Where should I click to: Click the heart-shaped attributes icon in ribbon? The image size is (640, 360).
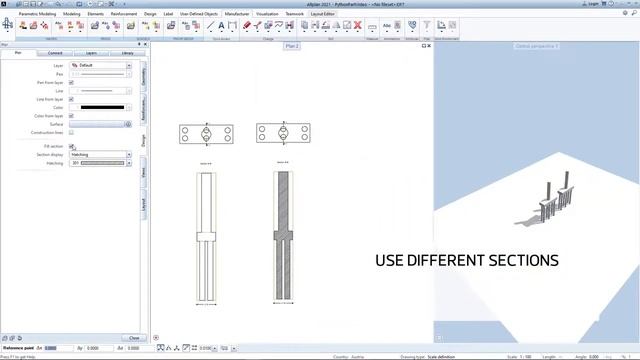(412, 25)
